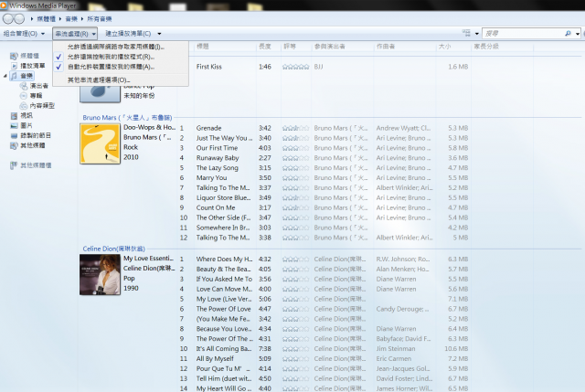The height and width of the screenshot is (392, 585).
Task: Click inside the 搜尋 search field
Action: tap(524, 34)
